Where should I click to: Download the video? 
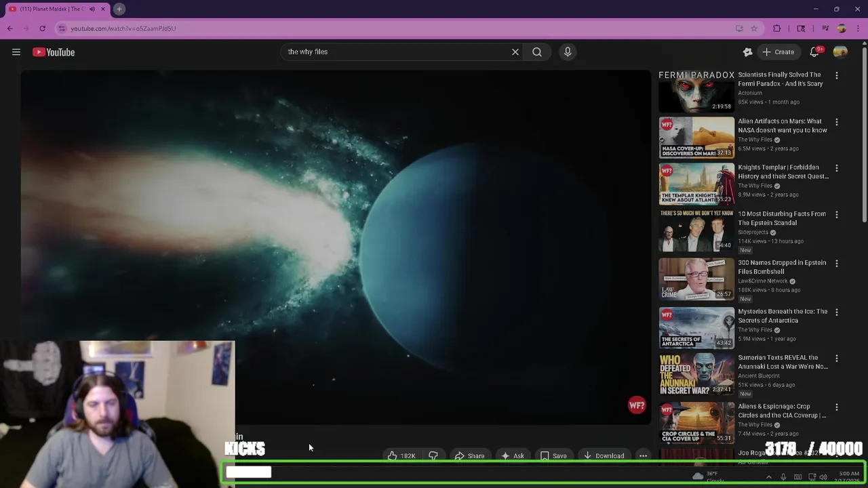click(604, 456)
